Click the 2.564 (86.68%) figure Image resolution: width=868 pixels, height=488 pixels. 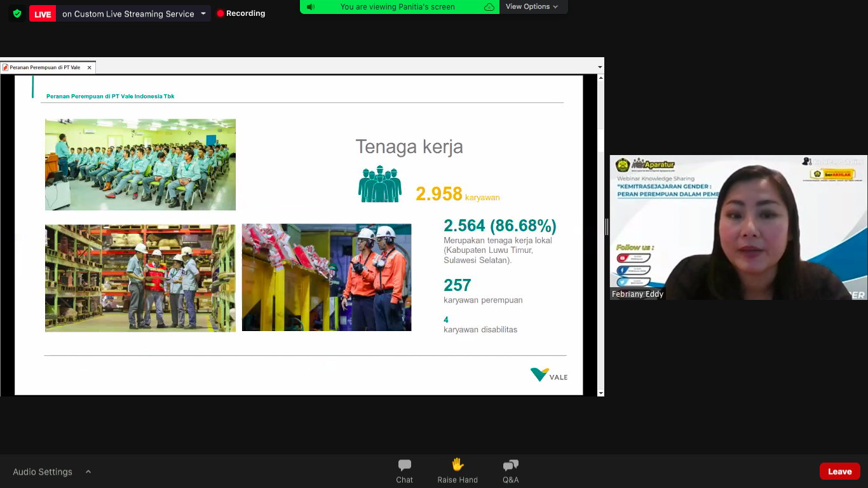[x=500, y=226]
